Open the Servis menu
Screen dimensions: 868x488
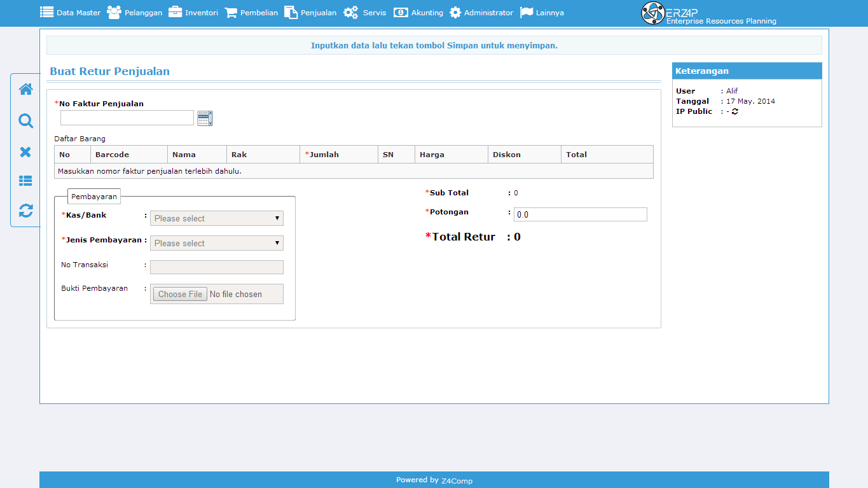365,12
